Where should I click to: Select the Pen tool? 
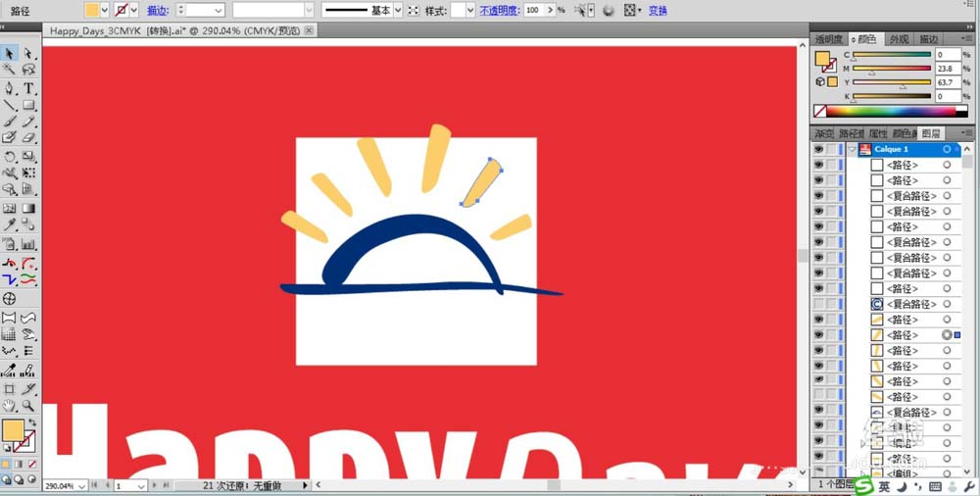[x=10, y=89]
